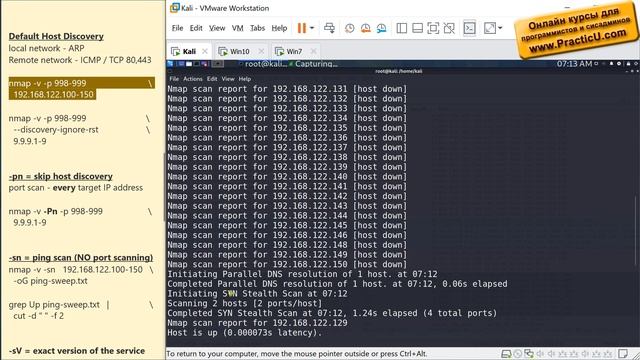Click nmap -v -Pn -p 998-999 line

56,211
